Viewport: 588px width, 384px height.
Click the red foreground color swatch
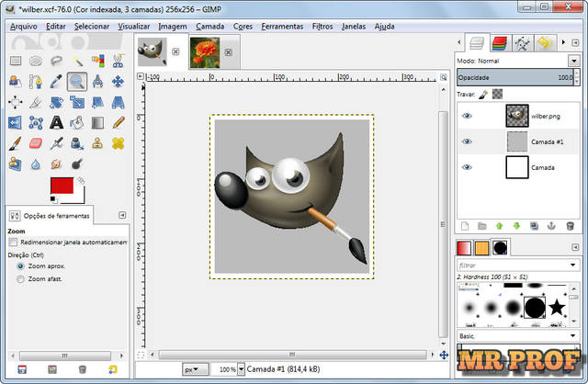62,186
